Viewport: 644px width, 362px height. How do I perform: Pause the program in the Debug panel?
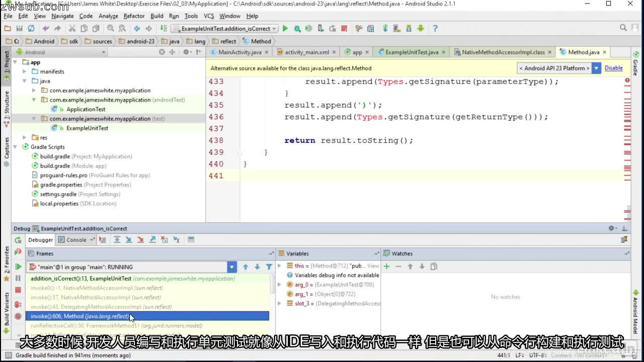(18, 278)
